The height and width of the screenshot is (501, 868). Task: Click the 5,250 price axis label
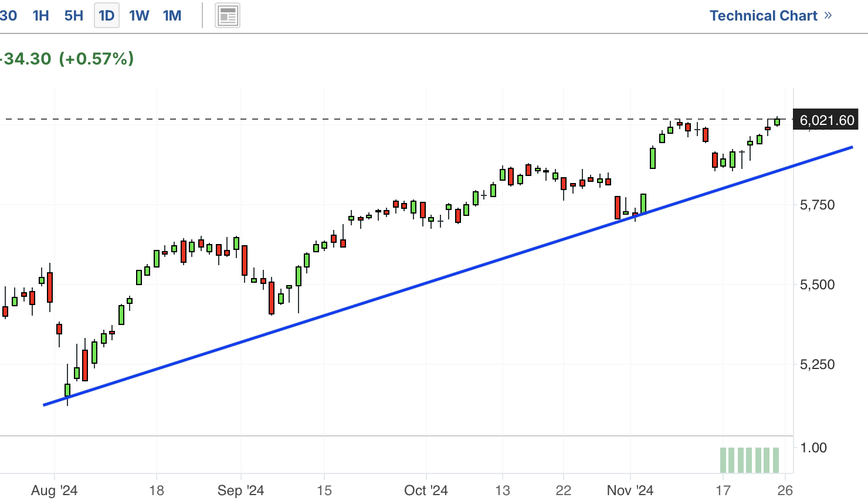818,364
